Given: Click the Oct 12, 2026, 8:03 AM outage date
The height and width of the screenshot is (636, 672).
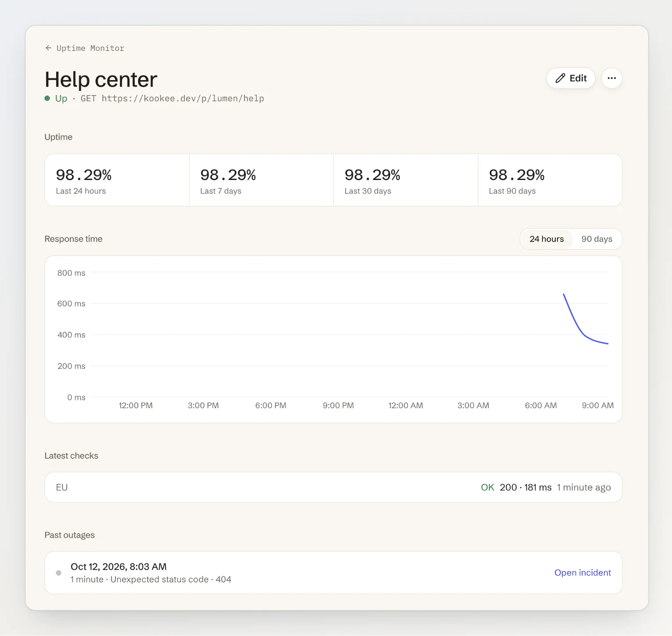Looking at the screenshot, I should click(x=118, y=567).
